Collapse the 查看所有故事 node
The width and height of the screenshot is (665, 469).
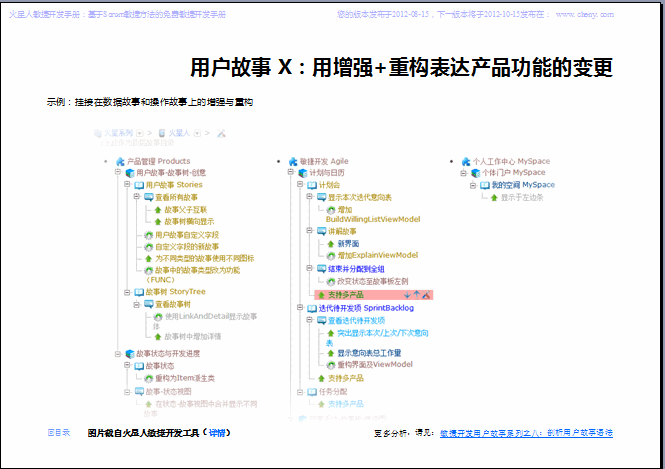pos(137,197)
